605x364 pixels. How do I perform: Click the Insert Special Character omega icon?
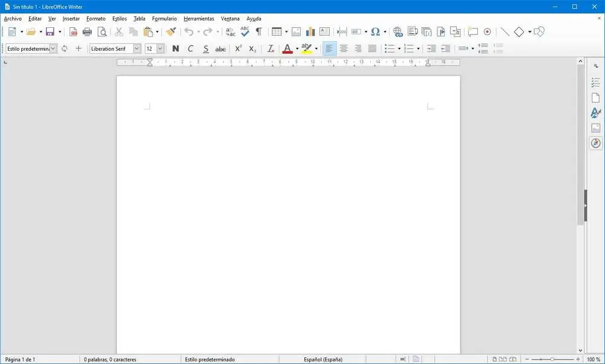[x=375, y=32]
